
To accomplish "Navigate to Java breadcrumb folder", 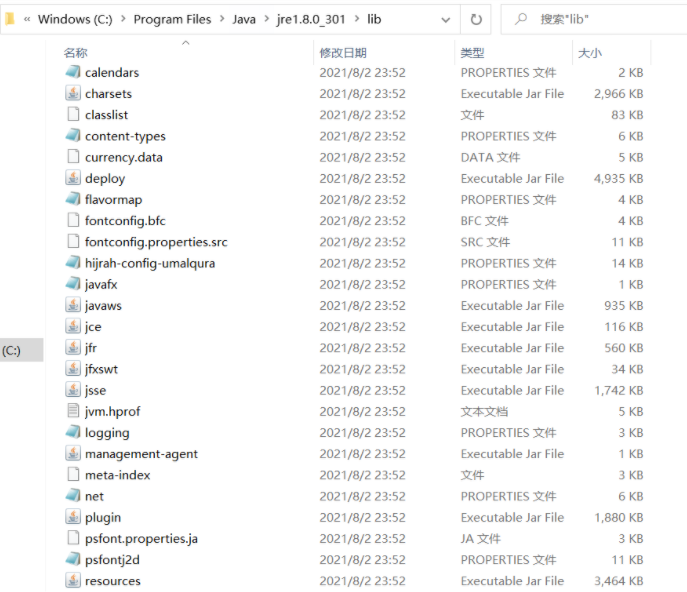I will point(244,19).
